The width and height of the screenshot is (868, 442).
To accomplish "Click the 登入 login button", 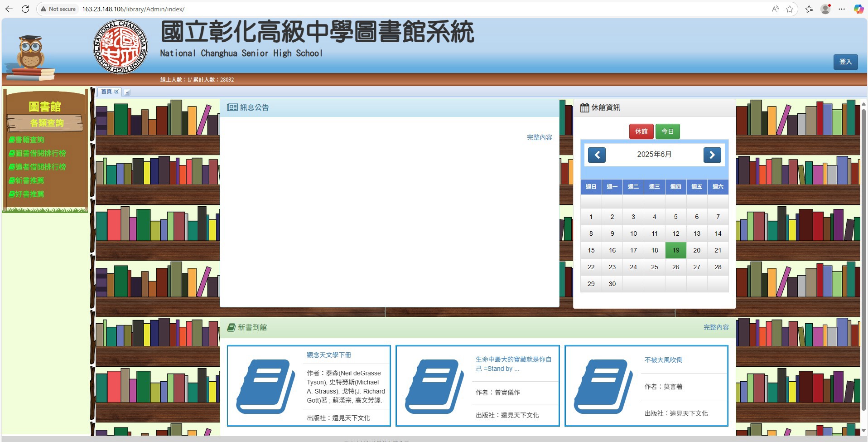I will [845, 62].
